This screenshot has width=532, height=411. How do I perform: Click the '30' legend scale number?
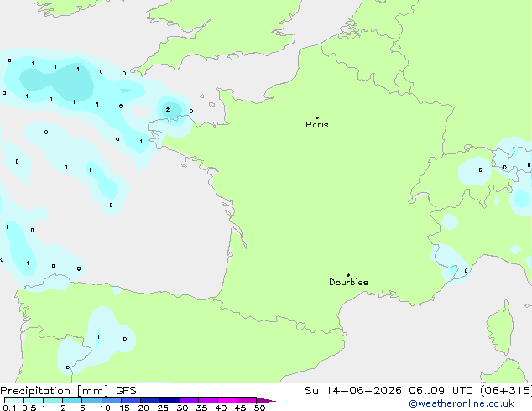[182, 408]
